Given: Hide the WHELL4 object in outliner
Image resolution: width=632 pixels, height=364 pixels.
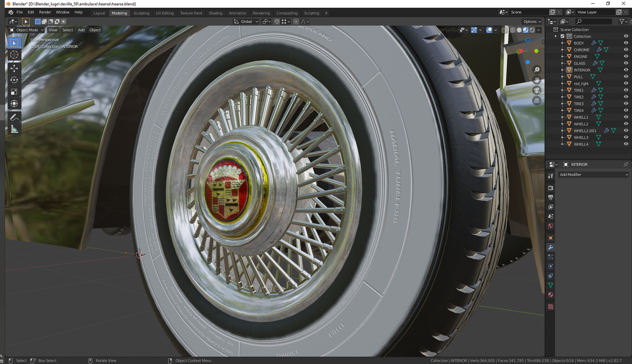Looking at the screenshot, I should tap(626, 144).
